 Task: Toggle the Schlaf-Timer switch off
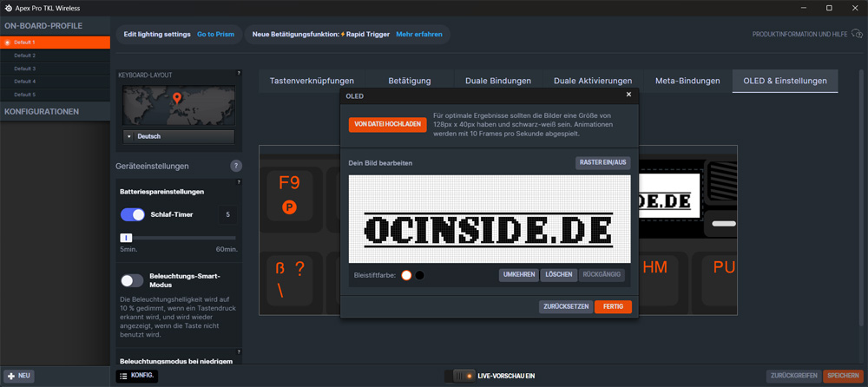(x=133, y=214)
